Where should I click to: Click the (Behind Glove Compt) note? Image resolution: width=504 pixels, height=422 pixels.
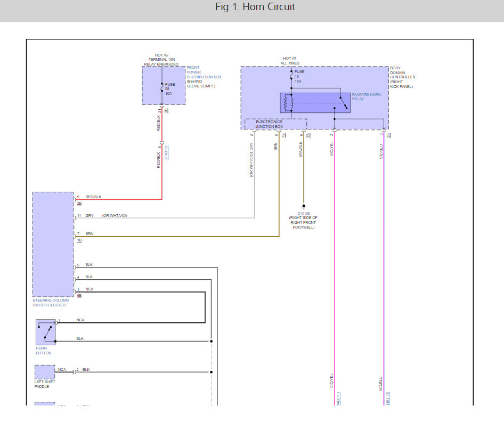[201, 84]
